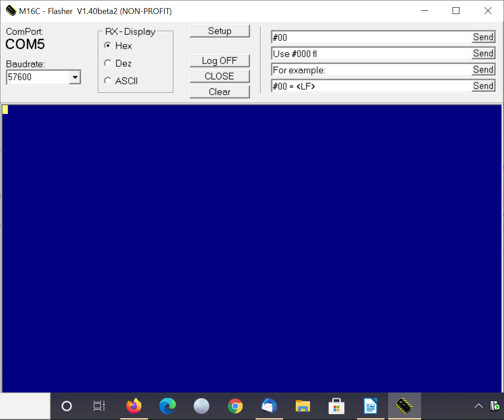This screenshot has width=504, height=420.
Task: Click CLOSE to close the COM port
Action: [220, 76]
